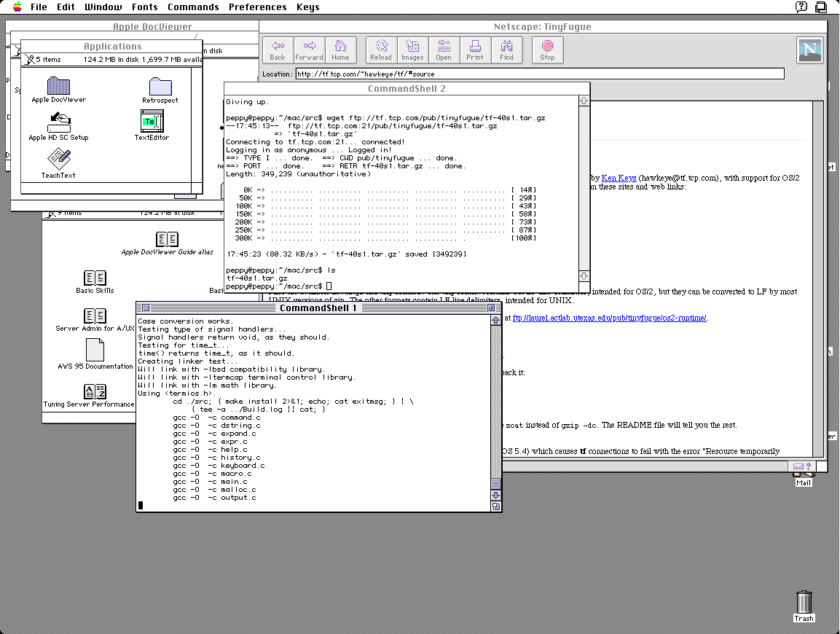Open the Edit menu
The height and width of the screenshot is (634, 840).
click(66, 7)
